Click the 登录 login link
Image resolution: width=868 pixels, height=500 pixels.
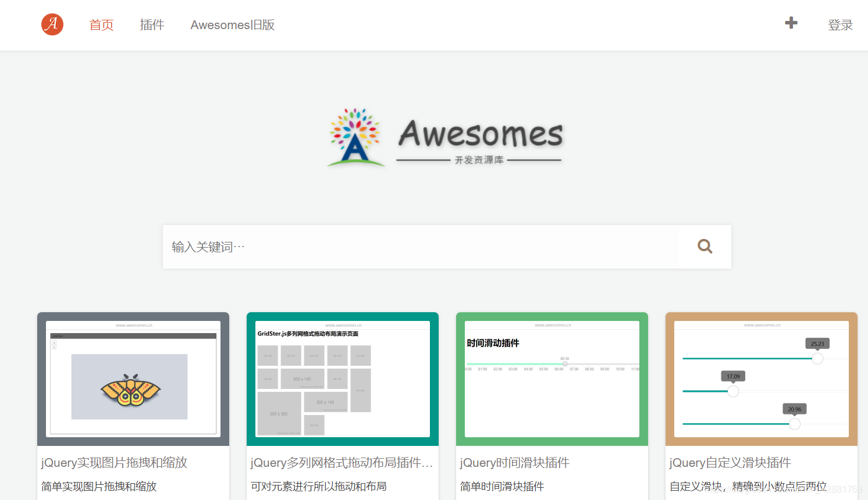pos(841,25)
